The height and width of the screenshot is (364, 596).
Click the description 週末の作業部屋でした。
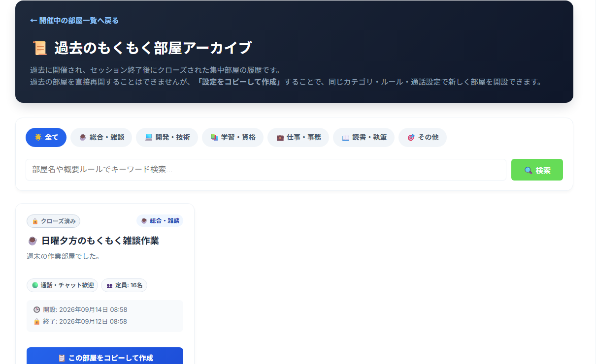point(64,256)
